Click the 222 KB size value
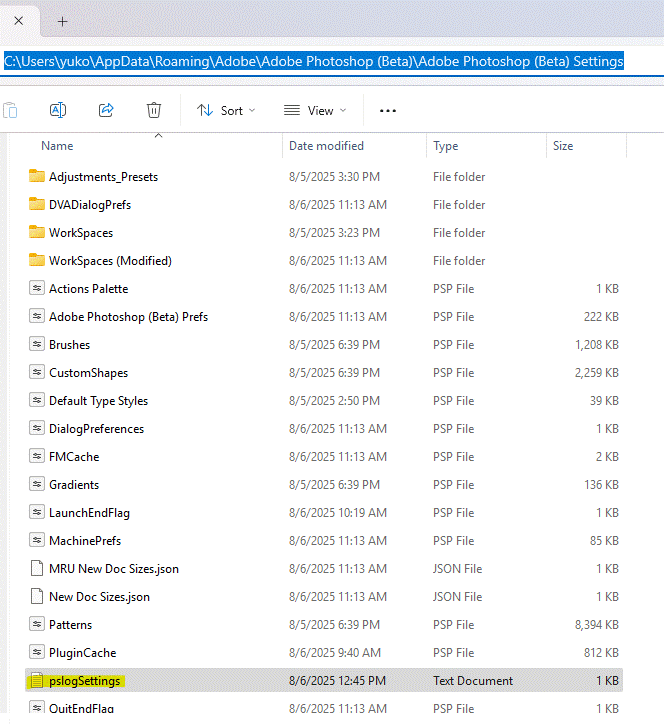 [601, 317]
